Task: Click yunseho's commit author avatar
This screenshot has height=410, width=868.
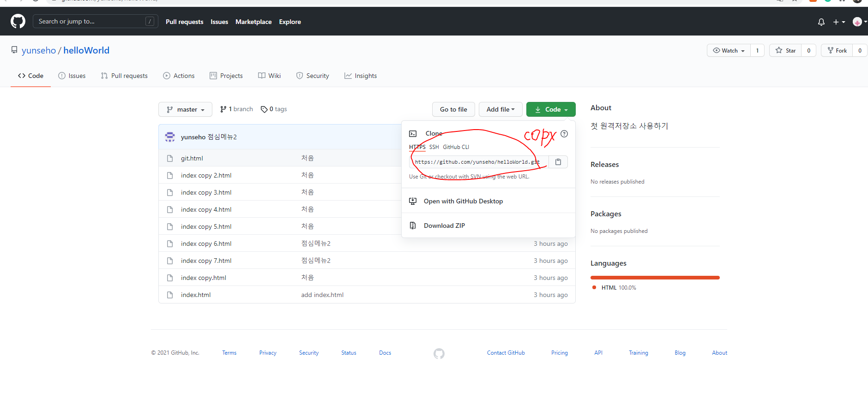Action: click(x=170, y=137)
